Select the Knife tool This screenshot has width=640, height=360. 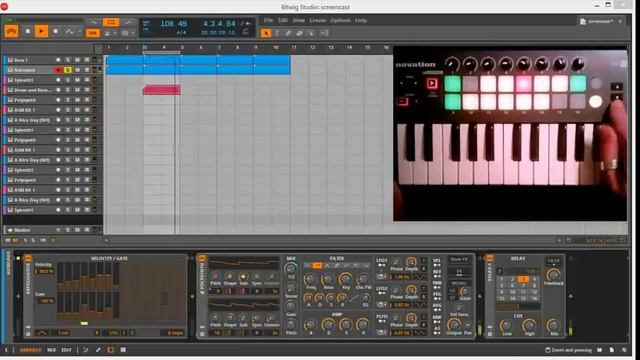tap(311, 33)
